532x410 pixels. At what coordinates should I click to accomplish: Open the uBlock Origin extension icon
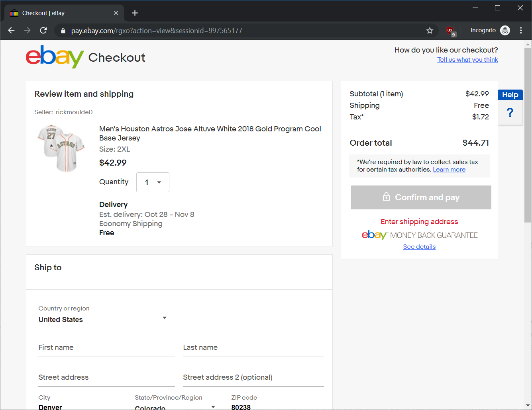pos(450,31)
